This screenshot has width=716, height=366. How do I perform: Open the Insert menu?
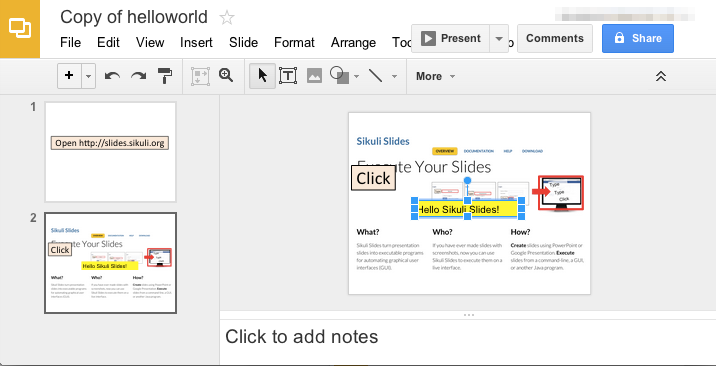(196, 42)
